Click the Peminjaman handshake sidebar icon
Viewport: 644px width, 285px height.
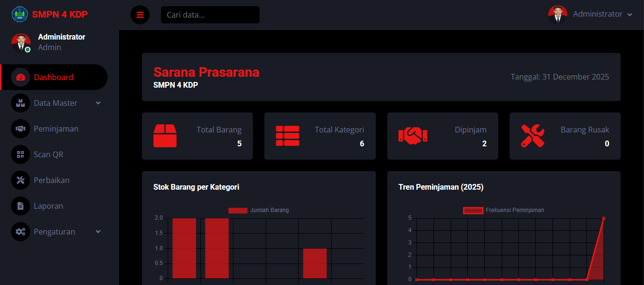pyautogui.click(x=20, y=129)
